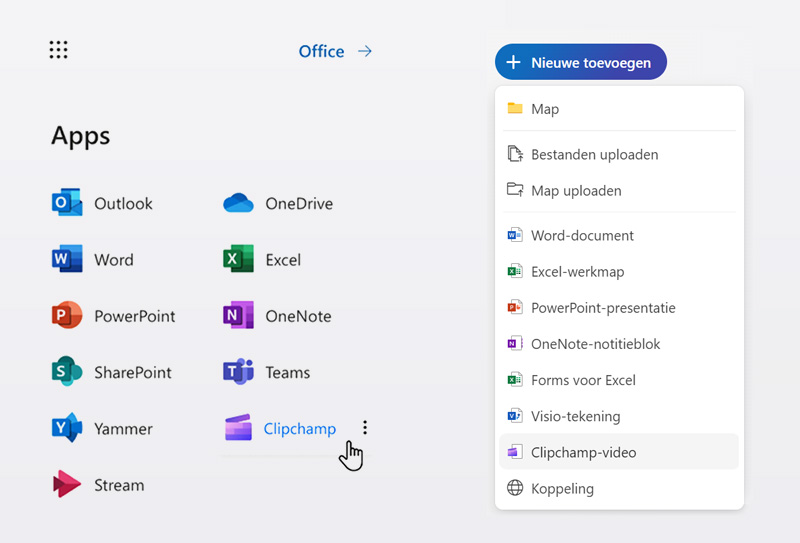Screen dimensions: 800x543
Task: Select Map uploaden menu option
Action: 576,191
